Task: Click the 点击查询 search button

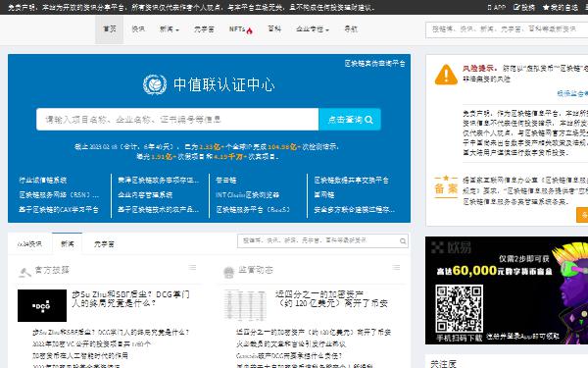Action: point(350,120)
